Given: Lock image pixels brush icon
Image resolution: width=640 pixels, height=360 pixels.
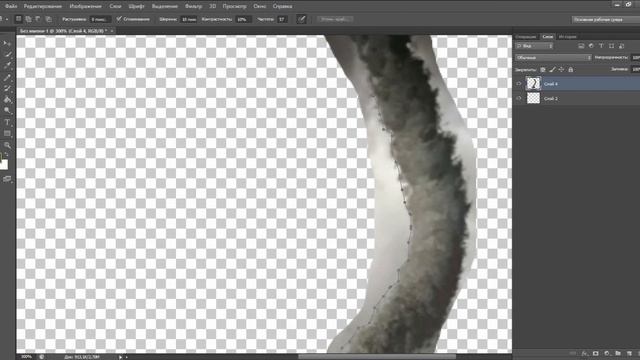Looking at the screenshot, I should pyautogui.click(x=552, y=70).
